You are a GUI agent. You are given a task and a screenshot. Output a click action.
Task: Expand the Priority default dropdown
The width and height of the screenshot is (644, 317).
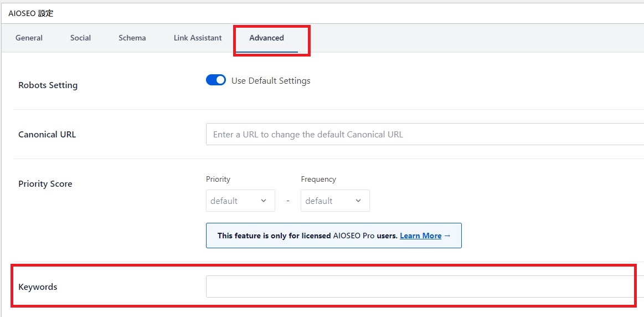240,201
